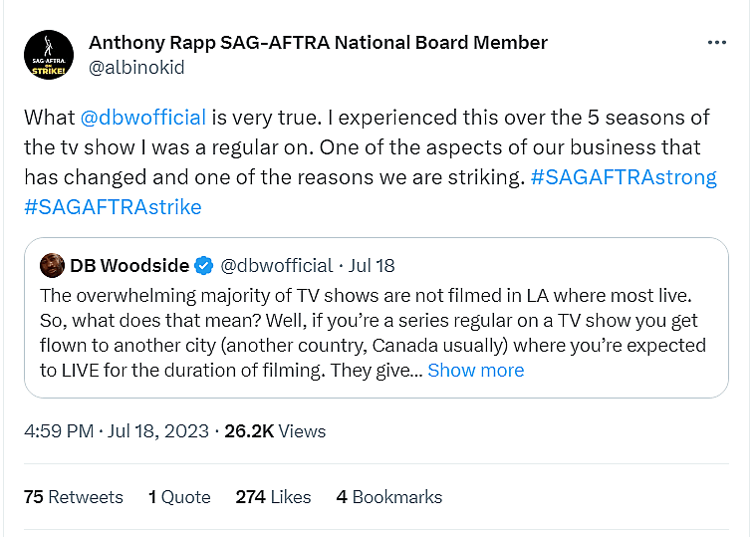The image size is (756, 537).
Task: Click the quoted tweet's @dbwofficial handle
Action: point(276,265)
